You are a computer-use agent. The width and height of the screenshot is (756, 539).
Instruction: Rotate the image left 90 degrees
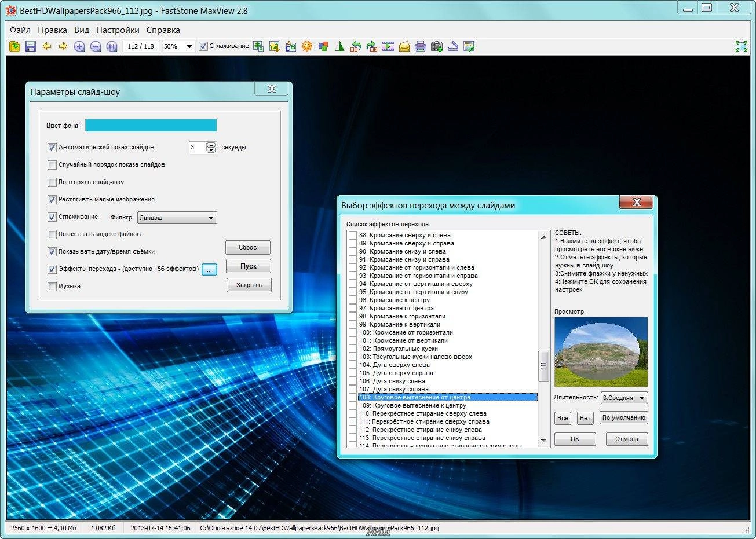click(356, 46)
